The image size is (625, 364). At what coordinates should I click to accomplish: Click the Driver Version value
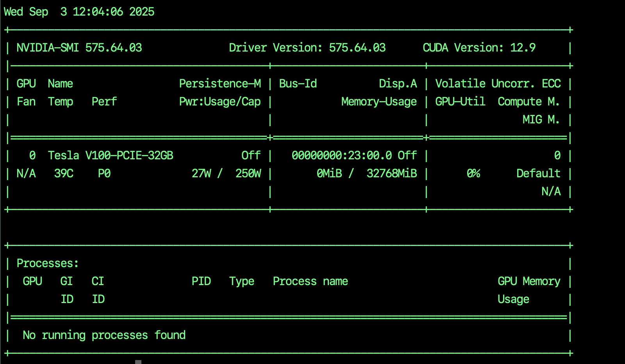pyautogui.click(x=357, y=48)
